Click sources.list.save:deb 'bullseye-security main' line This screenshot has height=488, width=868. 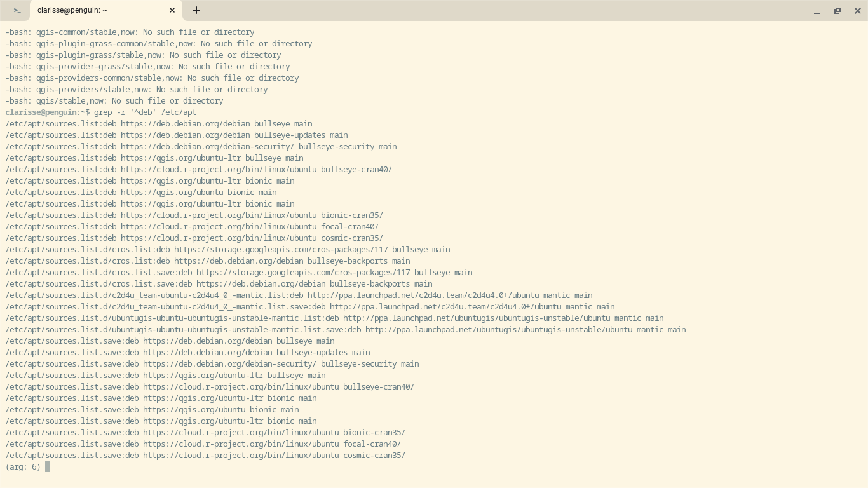212,364
